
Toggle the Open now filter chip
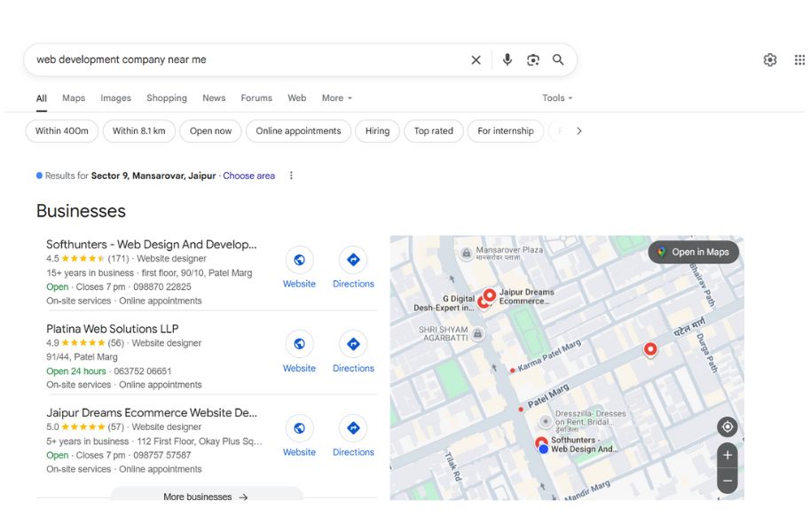click(210, 131)
